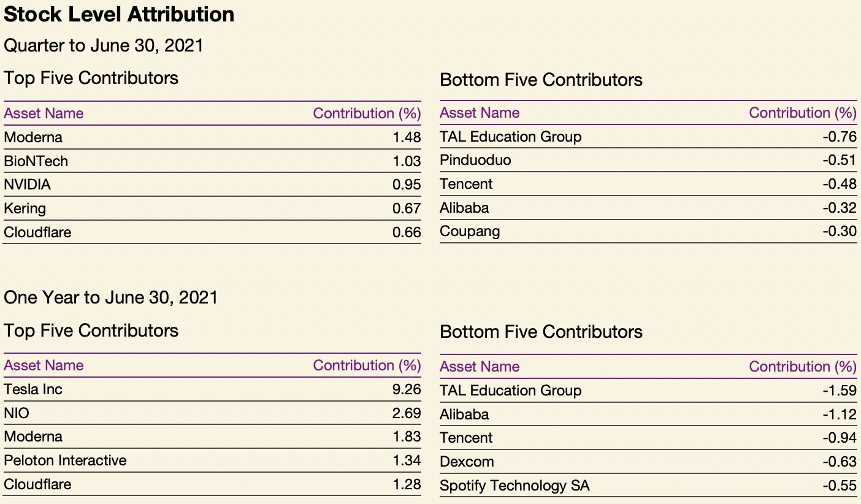The height and width of the screenshot is (504, 861).
Task: Select the Dexcom asset name
Action: pyautogui.click(x=467, y=462)
